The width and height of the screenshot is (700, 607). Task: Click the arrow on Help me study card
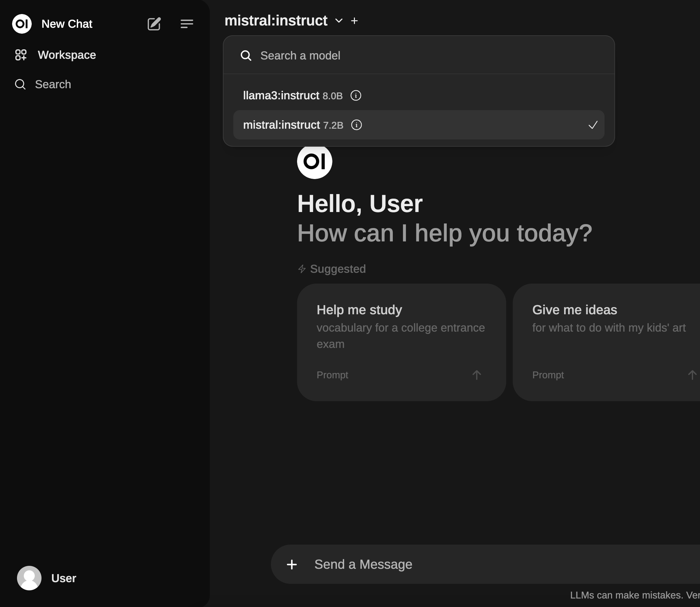tap(476, 375)
